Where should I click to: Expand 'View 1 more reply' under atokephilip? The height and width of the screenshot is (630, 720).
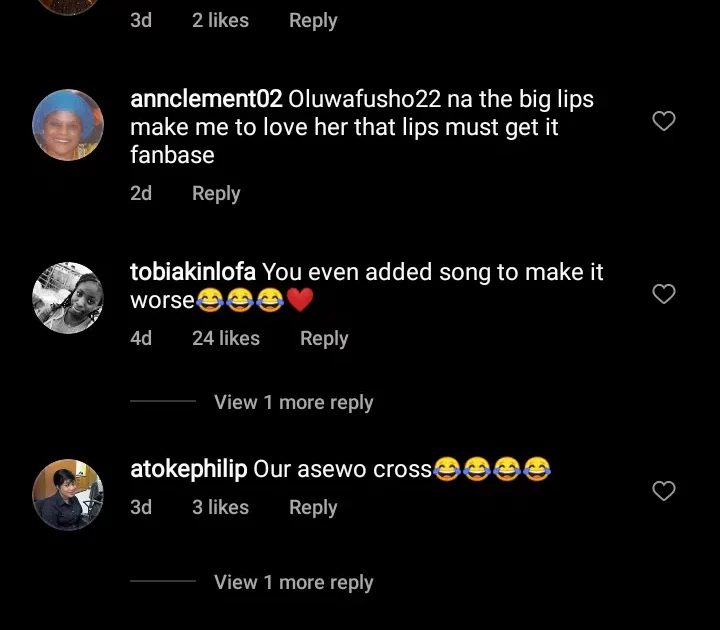click(293, 582)
